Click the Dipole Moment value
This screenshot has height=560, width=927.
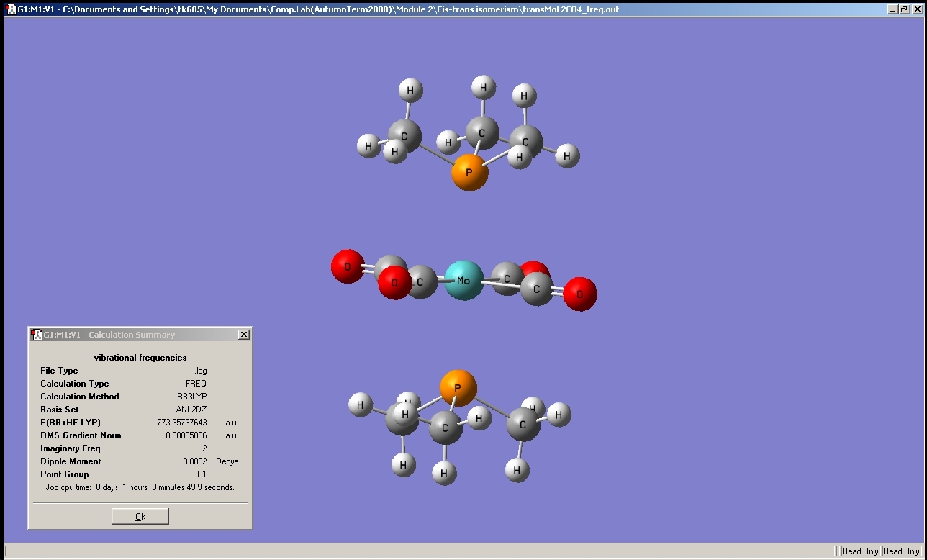pyautogui.click(x=194, y=461)
